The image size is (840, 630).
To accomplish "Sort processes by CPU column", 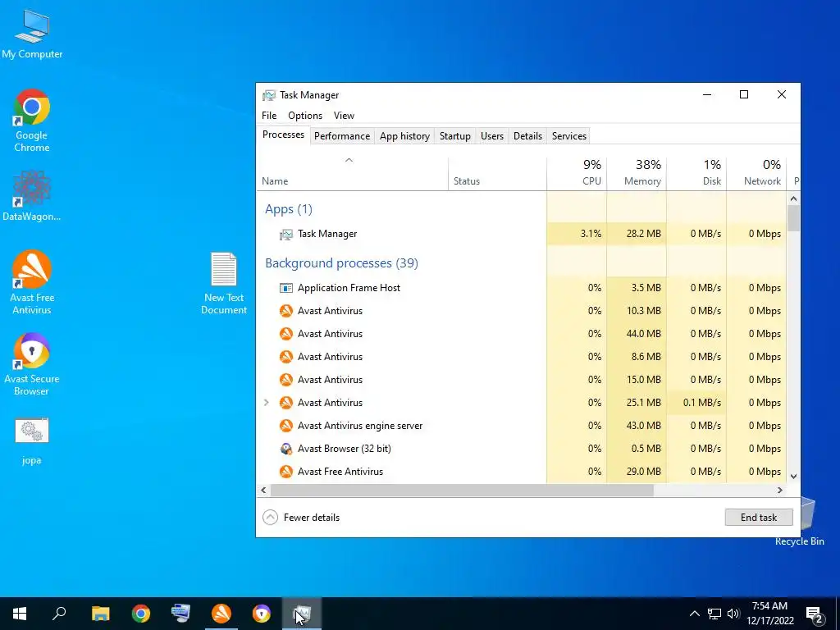I will point(577,174).
